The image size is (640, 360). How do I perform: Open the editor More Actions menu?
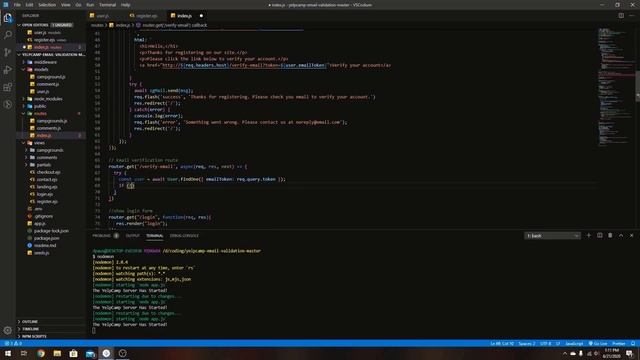(x=632, y=16)
